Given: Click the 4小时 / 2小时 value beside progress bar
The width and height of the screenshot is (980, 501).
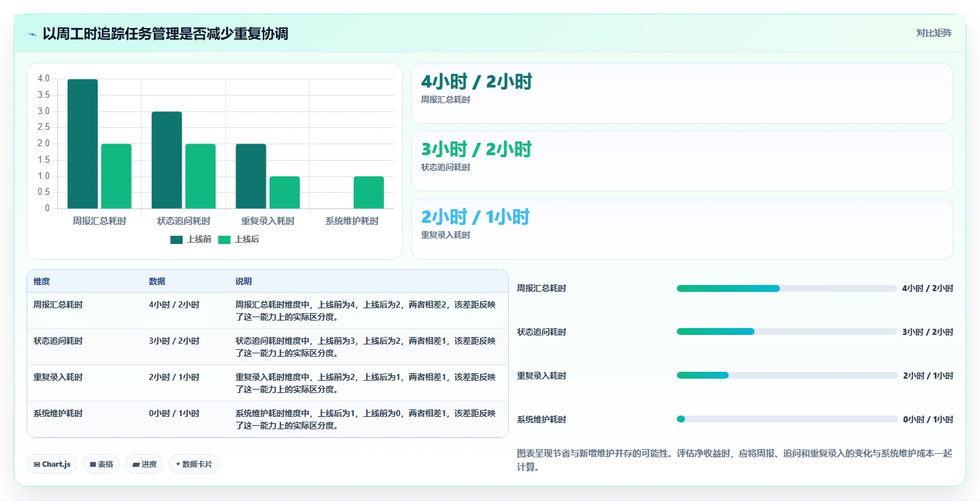Looking at the screenshot, I should (927, 288).
